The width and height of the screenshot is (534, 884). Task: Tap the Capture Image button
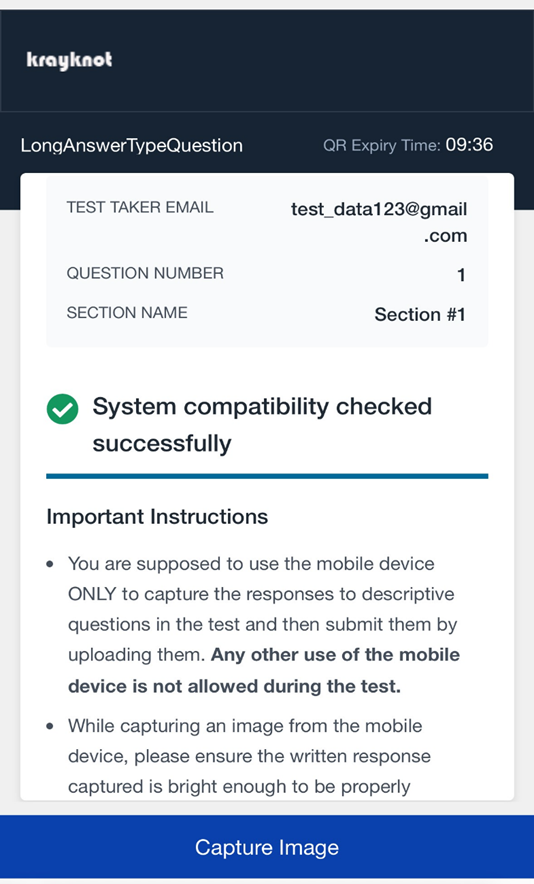point(267,847)
